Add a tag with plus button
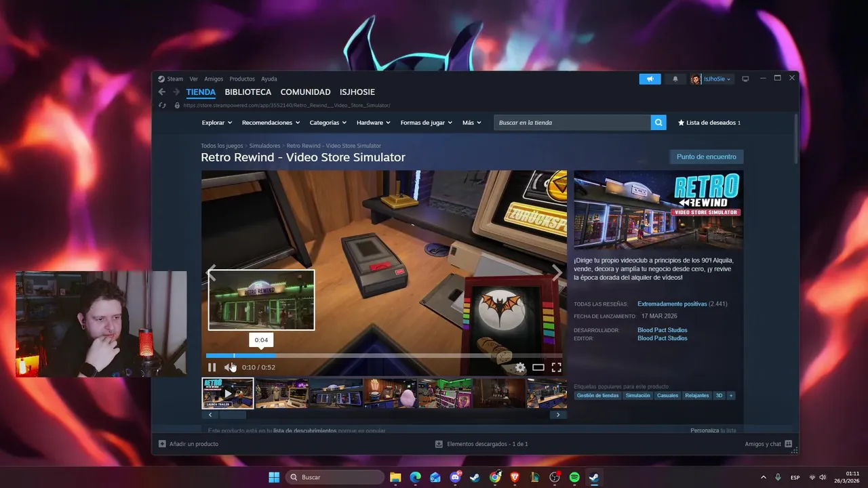868x488 pixels. (x=731, y=395)
